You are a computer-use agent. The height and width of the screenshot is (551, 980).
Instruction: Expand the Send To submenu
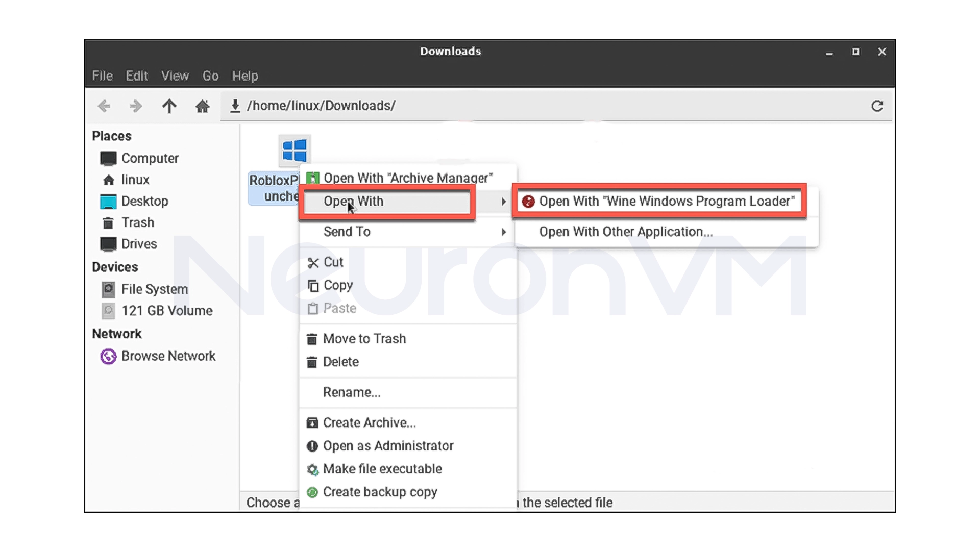pyautogui.click(x=347, y=232)
